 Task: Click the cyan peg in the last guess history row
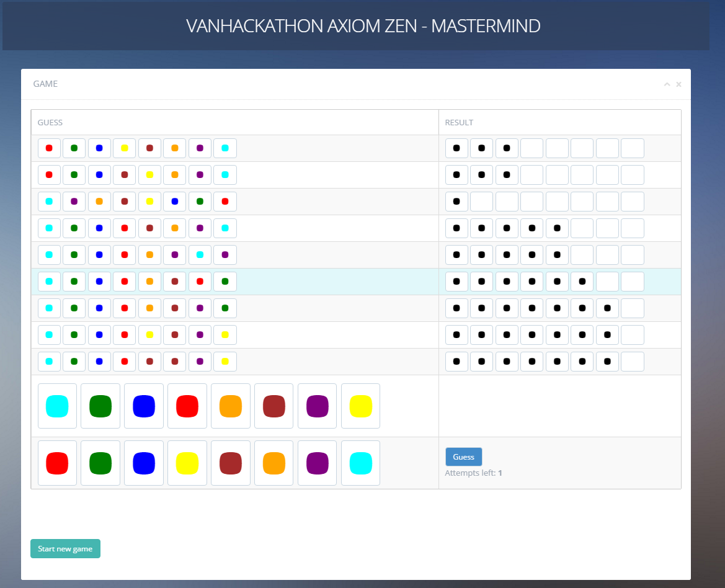(x=49, y=362)
